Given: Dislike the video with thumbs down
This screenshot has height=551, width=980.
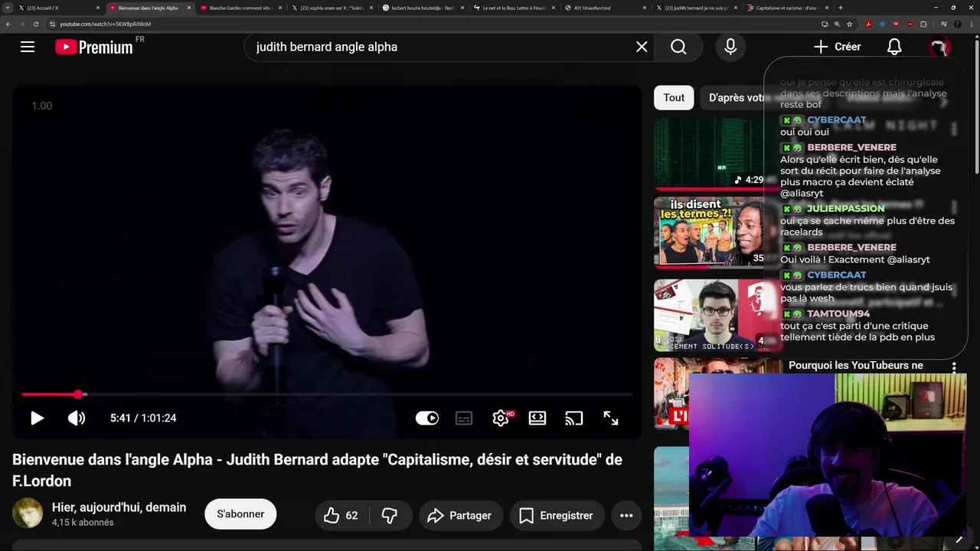Looking at the screenshot, I should (x=390, y=516).
